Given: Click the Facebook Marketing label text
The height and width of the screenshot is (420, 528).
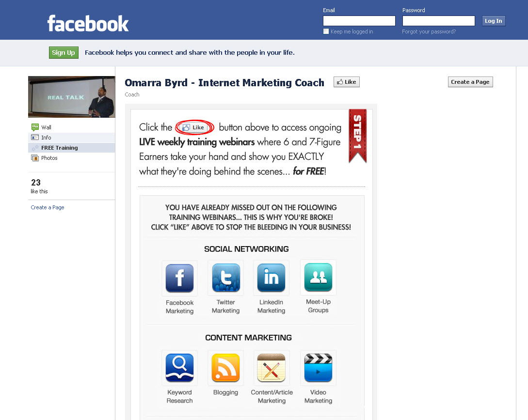Looking at the screenshot, I should (179, 307).
